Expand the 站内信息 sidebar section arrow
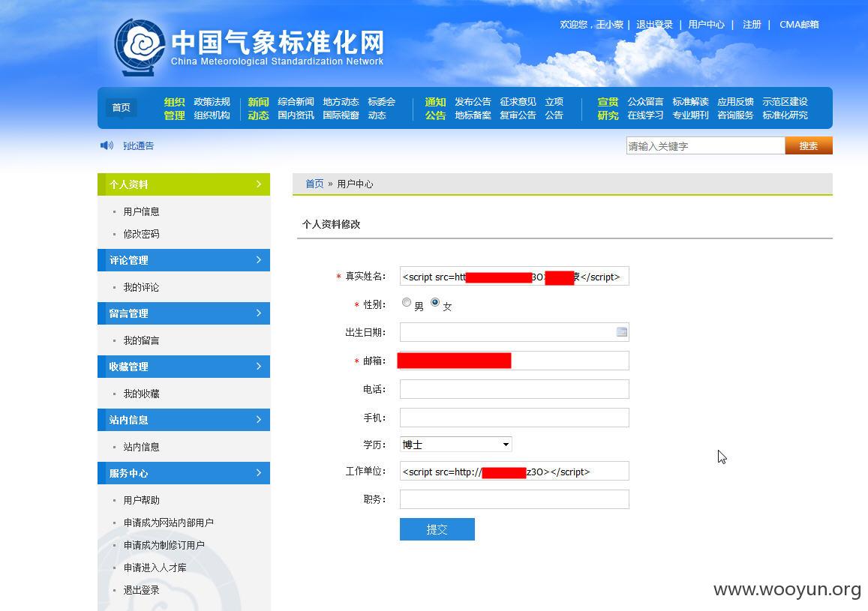The width and height of the screenshot is (868, 611). (x=259, y=420)
